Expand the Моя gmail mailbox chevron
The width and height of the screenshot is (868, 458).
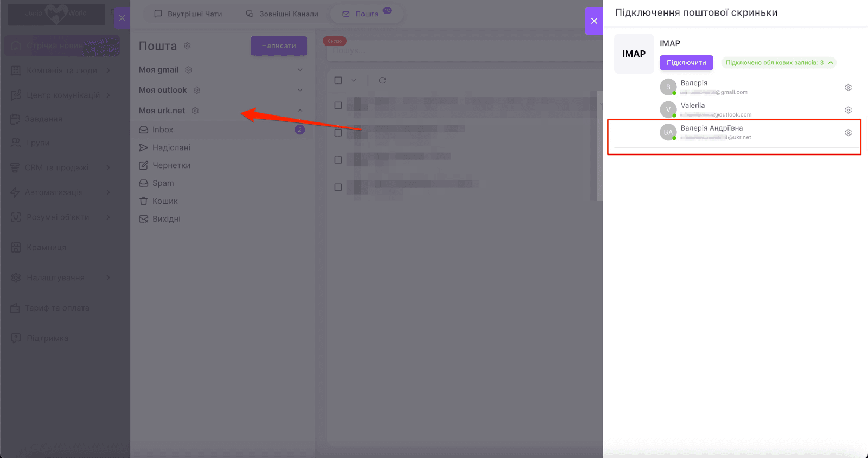tap(300, 70)
